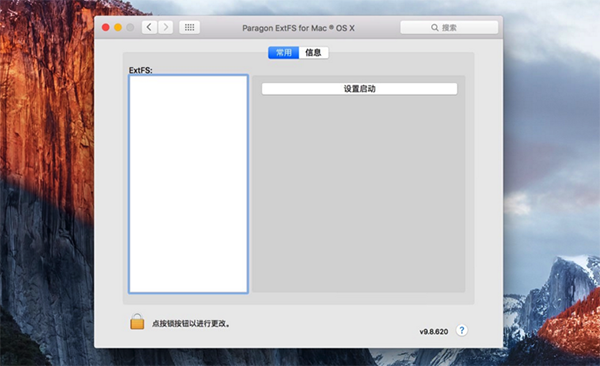Switch to the 常用 tab
This screenshot has width=600, height=366.
point(284,52)
